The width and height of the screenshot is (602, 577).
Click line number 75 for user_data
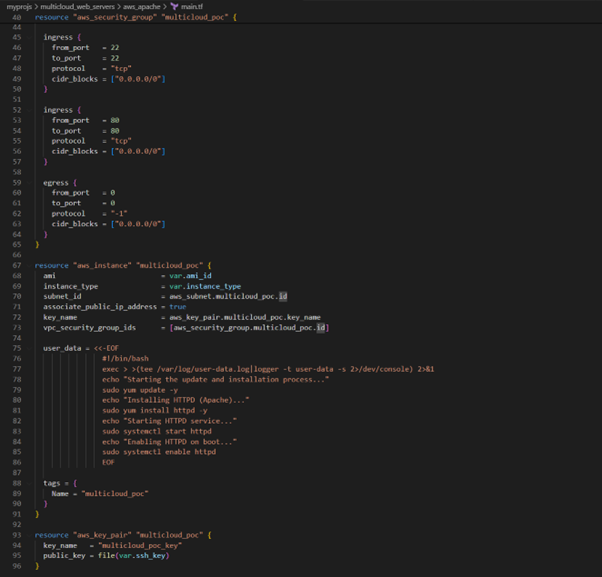(17, 348)
